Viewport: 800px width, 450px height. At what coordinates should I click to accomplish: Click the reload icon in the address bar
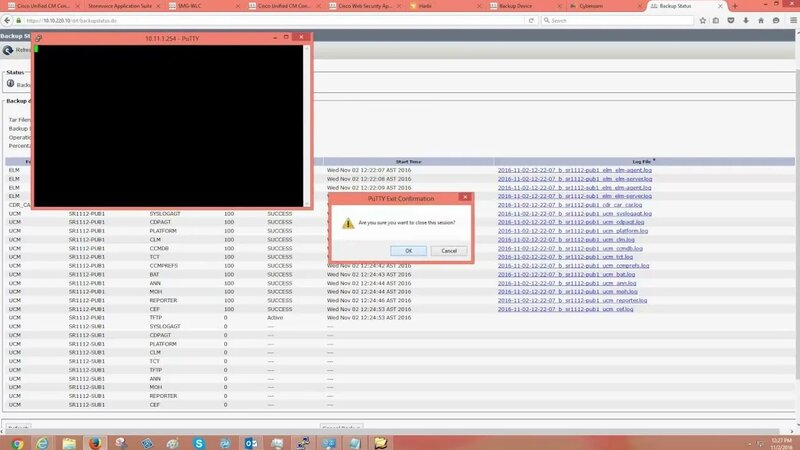pyautogui.click(x=531, y=20)
